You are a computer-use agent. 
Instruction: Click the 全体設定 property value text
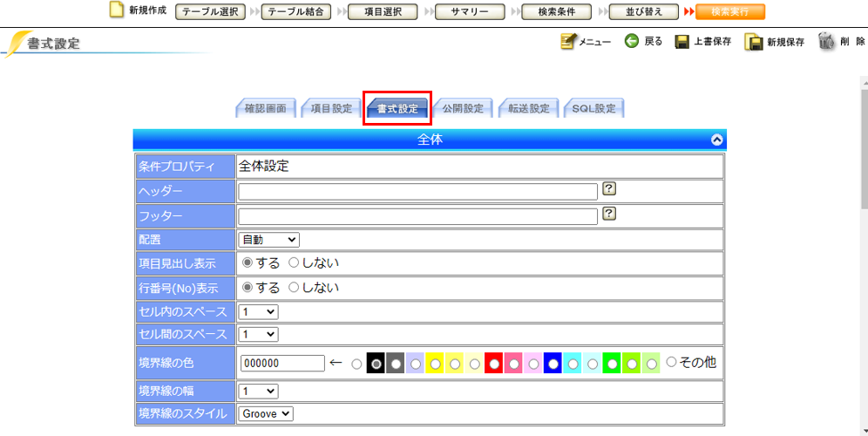[263, 167]
